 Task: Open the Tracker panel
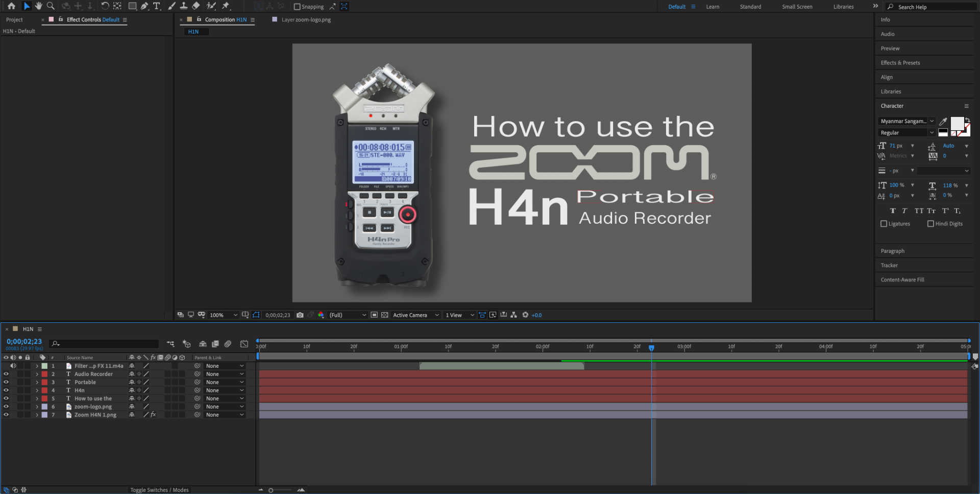point(889,265)
